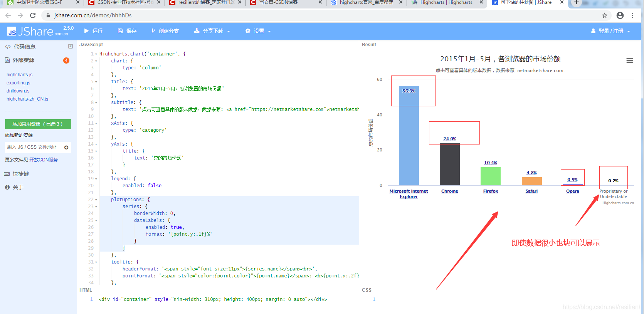
Task: Collapse fold arrow at line 14 yAxis
Action: pos(96,144)
